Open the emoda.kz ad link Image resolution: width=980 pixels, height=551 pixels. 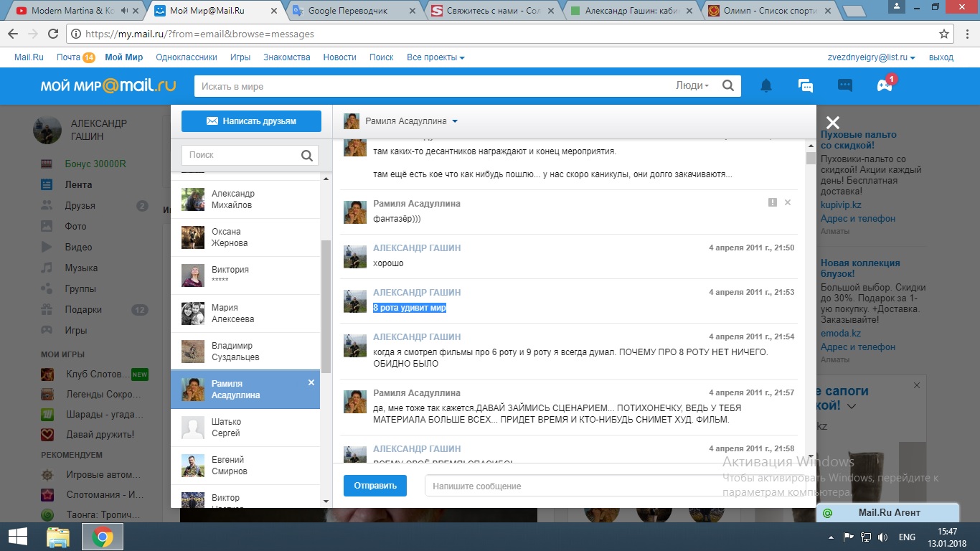(840, 333)
